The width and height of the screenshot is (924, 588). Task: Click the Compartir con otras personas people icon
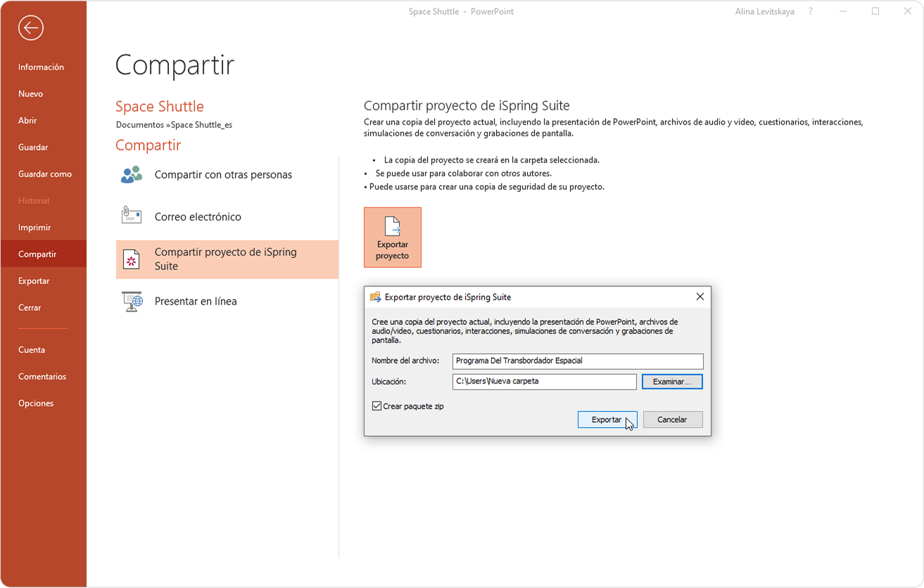point(132,174)
